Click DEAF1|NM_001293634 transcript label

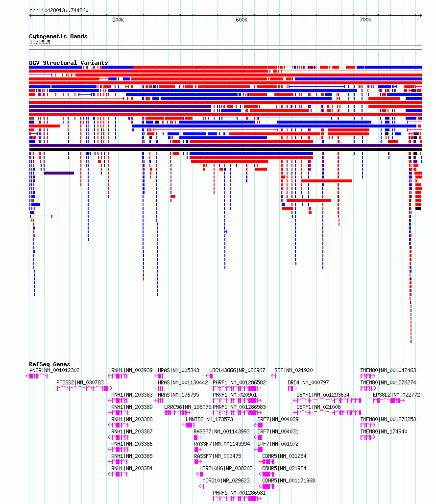tap(323, 395)
